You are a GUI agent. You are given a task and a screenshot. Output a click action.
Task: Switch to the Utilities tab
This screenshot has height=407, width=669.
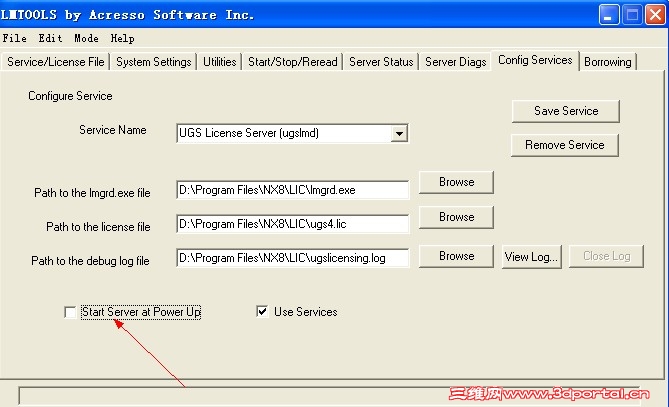point(219,62)
